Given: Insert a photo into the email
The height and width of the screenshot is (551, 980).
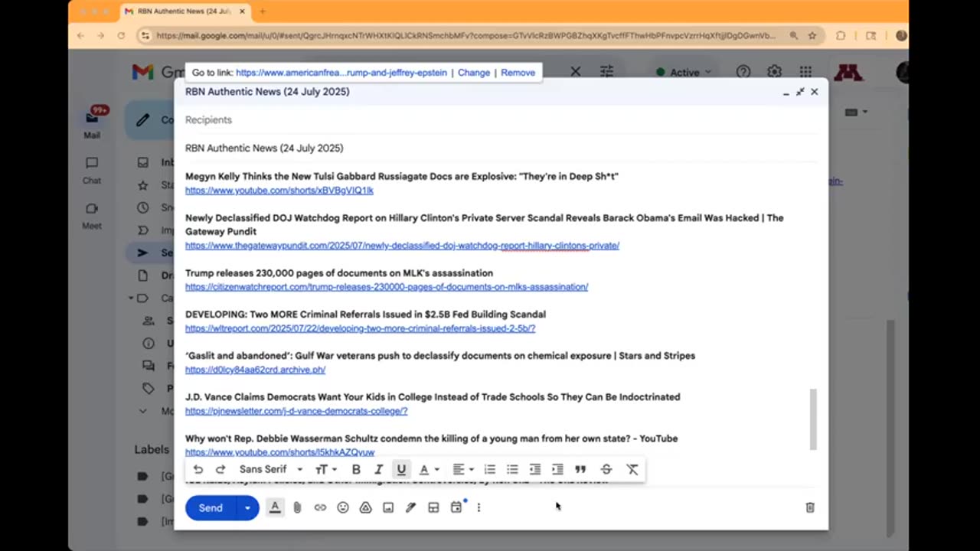Looking at the screenshot, I should [388, 507].
